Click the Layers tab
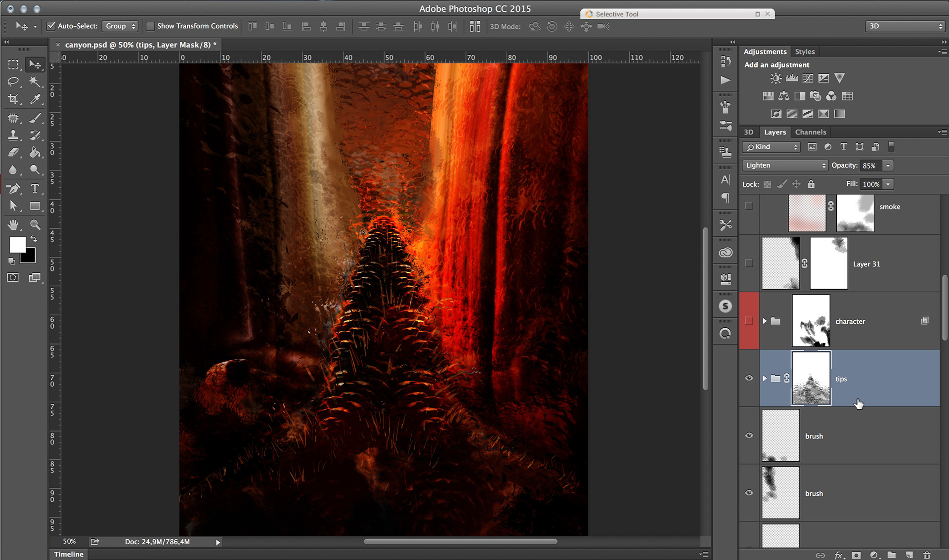This screenshot has width=949, height=560. click(775, 132)
